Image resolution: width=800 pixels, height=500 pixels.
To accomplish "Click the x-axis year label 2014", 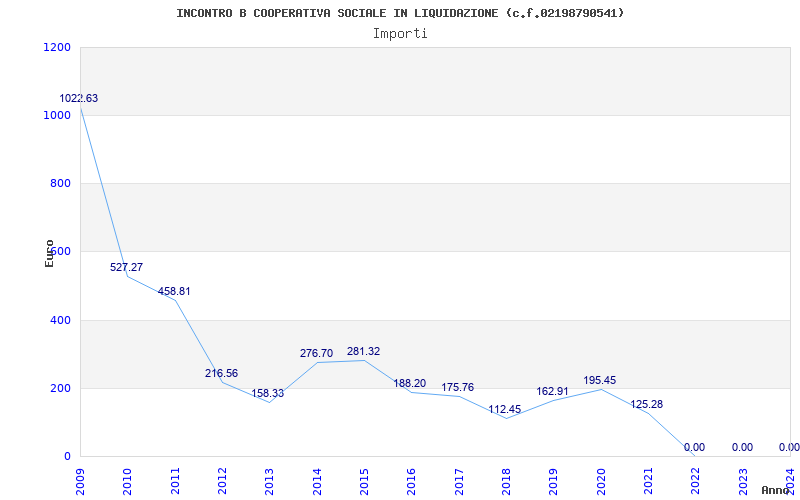I will [317, 481].
